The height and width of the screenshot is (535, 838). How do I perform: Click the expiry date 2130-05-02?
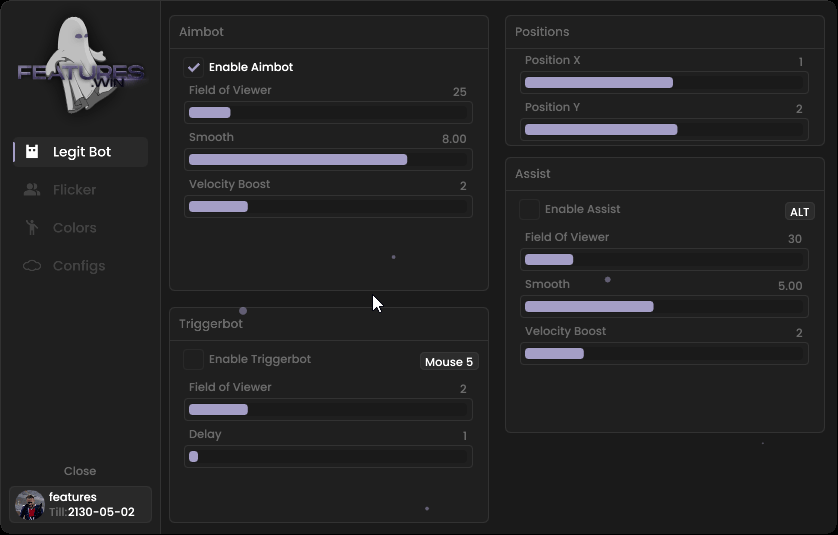click(x=102, y=512)
